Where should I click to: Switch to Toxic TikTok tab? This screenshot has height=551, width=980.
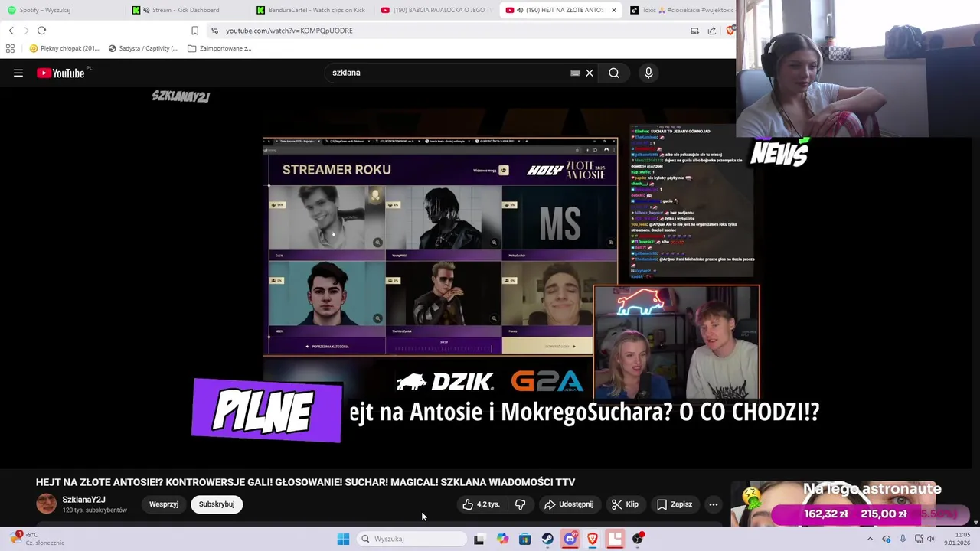pos(680,10)
